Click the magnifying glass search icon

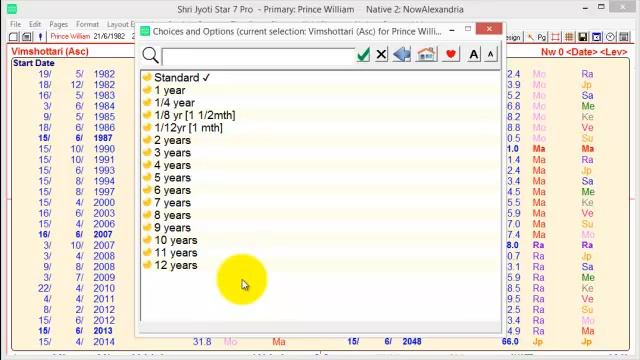pyautogui.click(x=150, y=55)
